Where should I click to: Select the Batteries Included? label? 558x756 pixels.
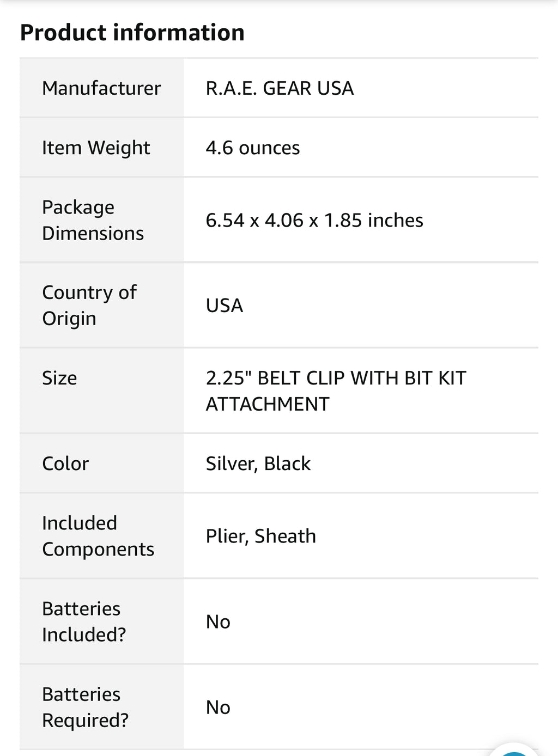tap(84, 621)
